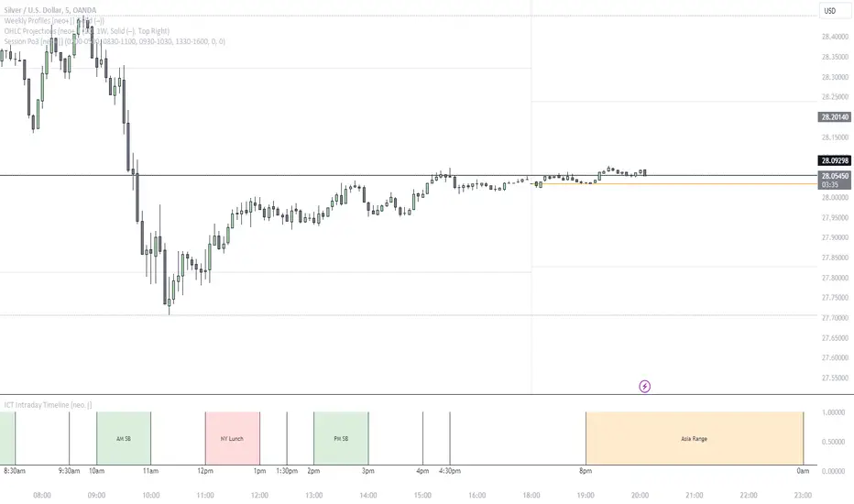Click the black 28.09298 price label
This screenshot has height=504, width=854.
click(834, 159)
